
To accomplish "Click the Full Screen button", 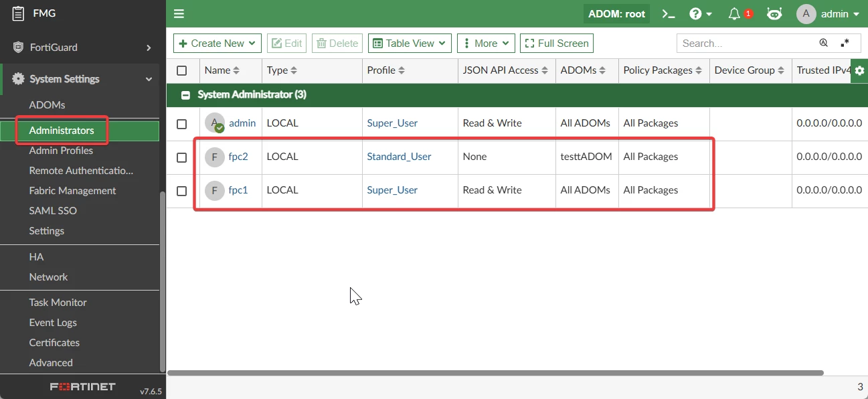I will pyautogui.click(x=557, y=43).
